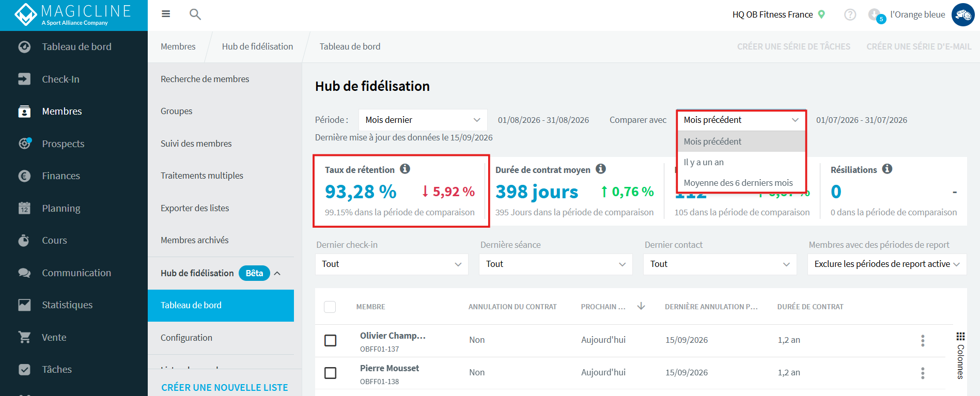Click the Membres breadcrumb link
Viewport: 980px width, 396px height.
(178, 46)
